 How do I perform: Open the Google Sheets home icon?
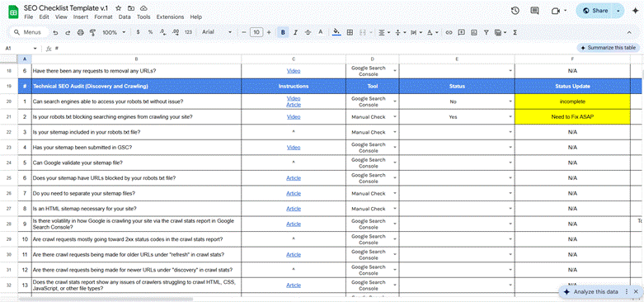(13, 12)
